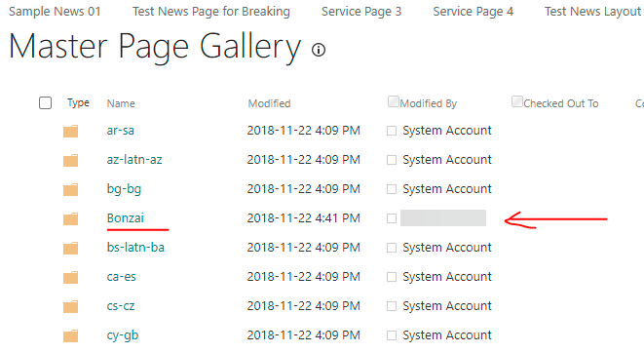The height and width of the screenshot is (353, 644).
Task: Tick the presence checkbox in ar-sa row
Action: point(392,131)
